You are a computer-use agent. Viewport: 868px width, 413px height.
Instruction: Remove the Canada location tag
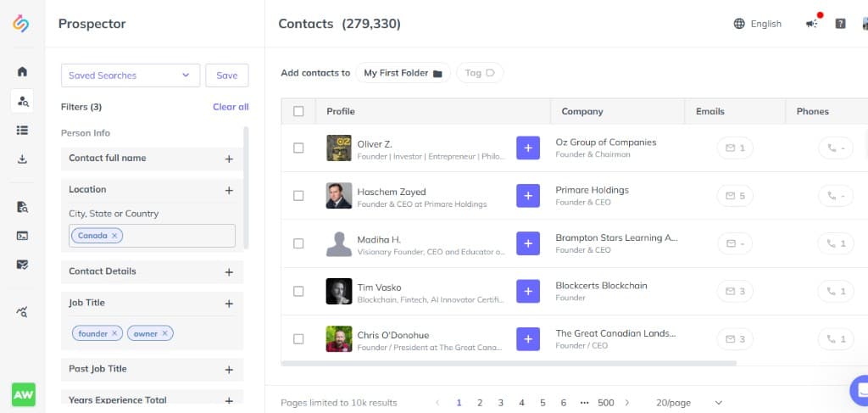pyautogui.click(x=114, y=236)
